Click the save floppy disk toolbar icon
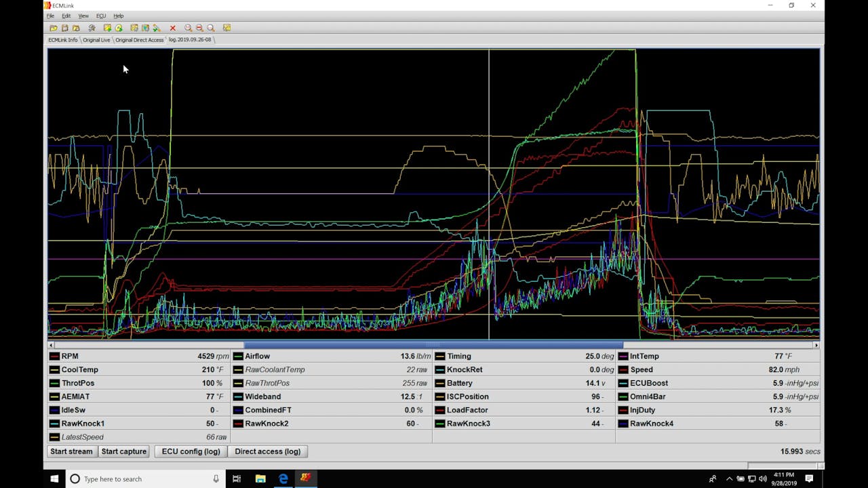 coord(65,28)
